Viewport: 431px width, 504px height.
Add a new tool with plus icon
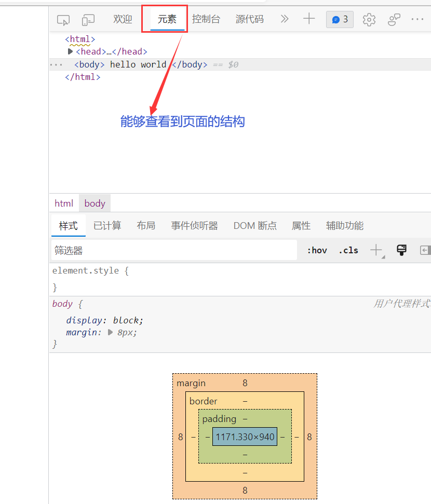309,19
